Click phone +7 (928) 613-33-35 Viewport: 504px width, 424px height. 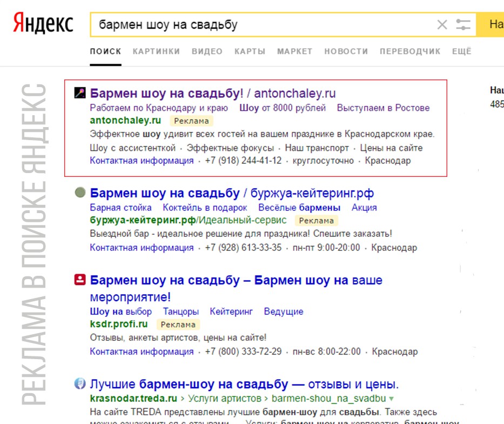point(243,248)
